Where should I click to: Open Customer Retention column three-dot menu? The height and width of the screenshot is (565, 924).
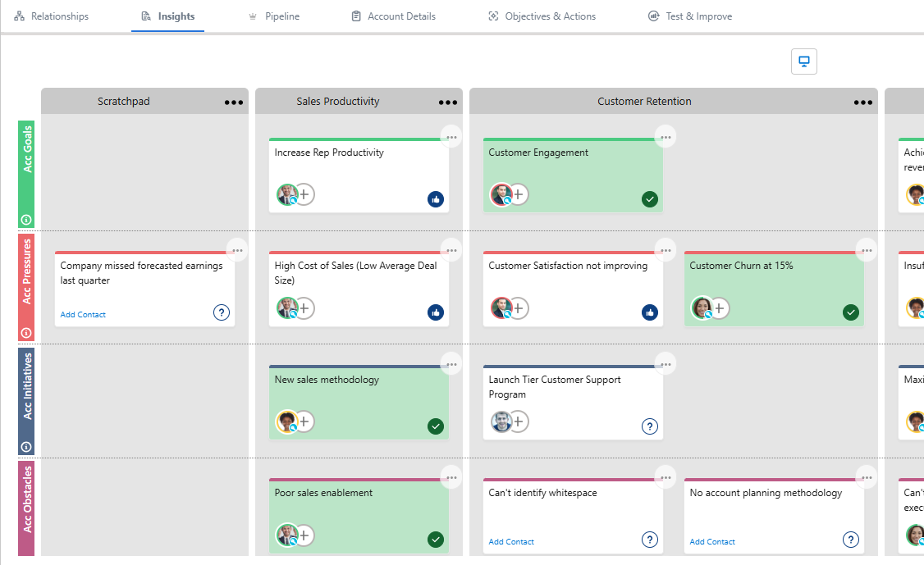coord(863,103)
